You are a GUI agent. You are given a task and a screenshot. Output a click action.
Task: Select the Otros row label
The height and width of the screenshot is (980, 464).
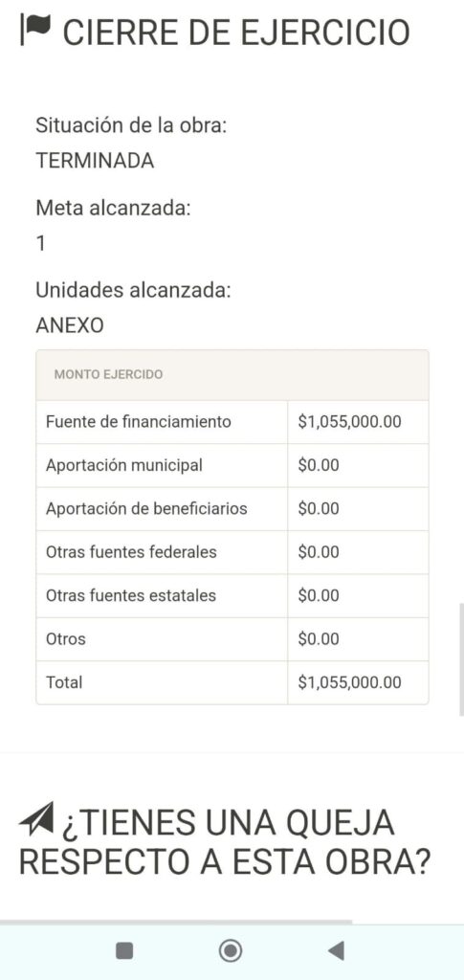(66, 639)
